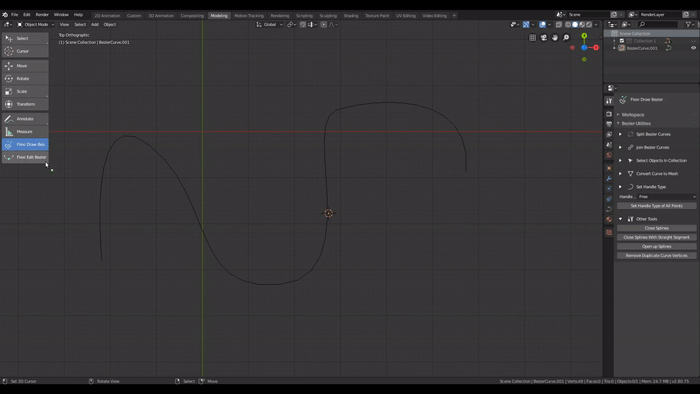
Task: Toggle X-ray mode
Action: tap(558, 25)
